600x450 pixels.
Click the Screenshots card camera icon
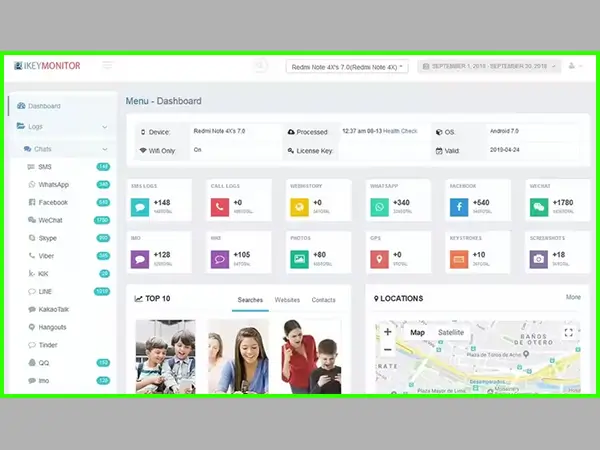(x=539, y=259)
